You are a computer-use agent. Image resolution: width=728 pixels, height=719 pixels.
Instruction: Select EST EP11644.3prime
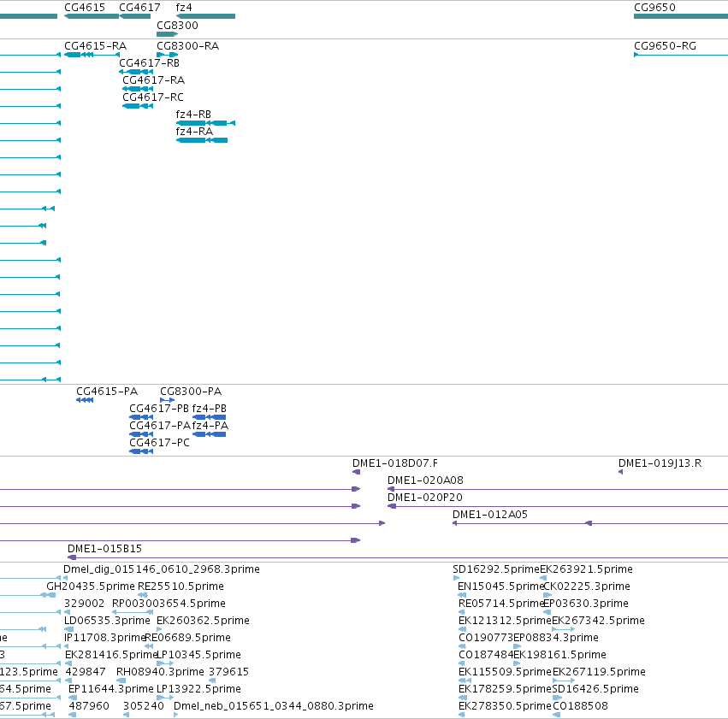(110, 689)
